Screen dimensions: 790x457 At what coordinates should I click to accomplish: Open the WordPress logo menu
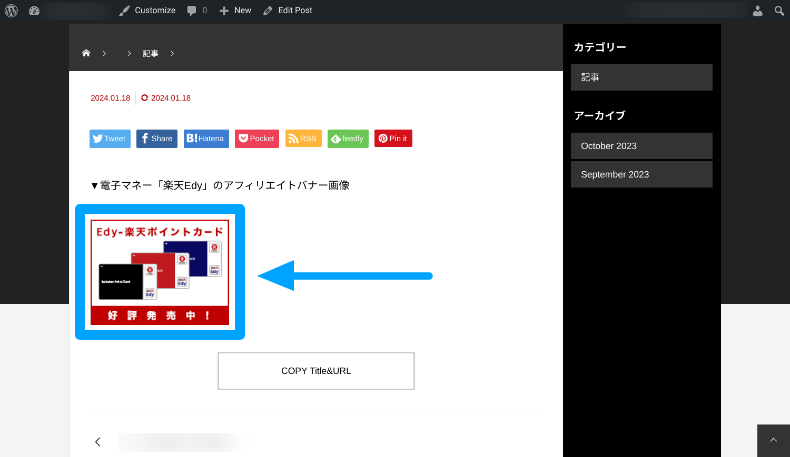click(11, 11)
